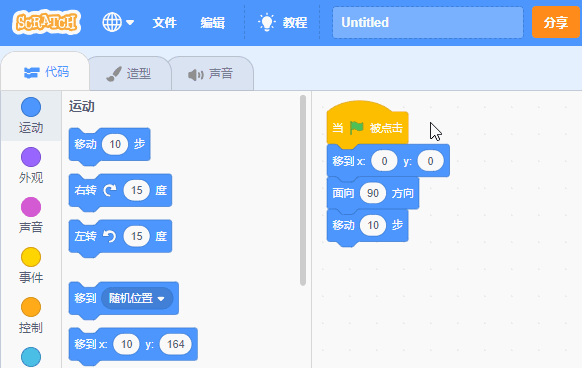Image resolution: width=582 pixels, height=368 pixels.
Task: Click the 运动 category label
Action: 31,128
